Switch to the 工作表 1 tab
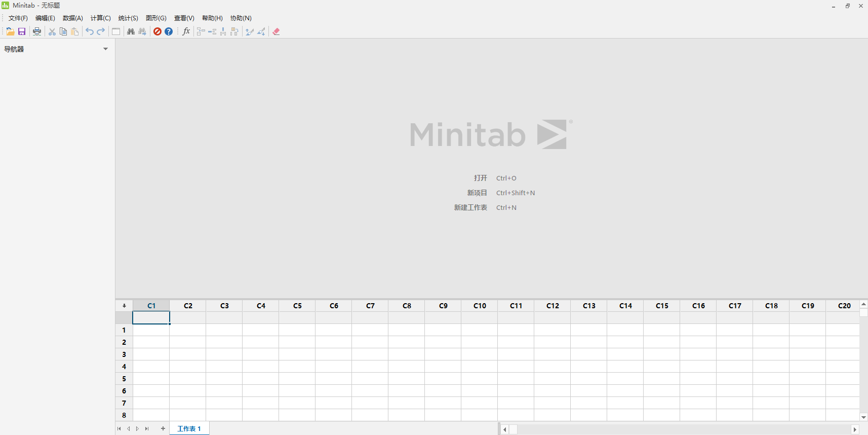Viewport: 868px width, 435px height. click(x=189, y=429)
